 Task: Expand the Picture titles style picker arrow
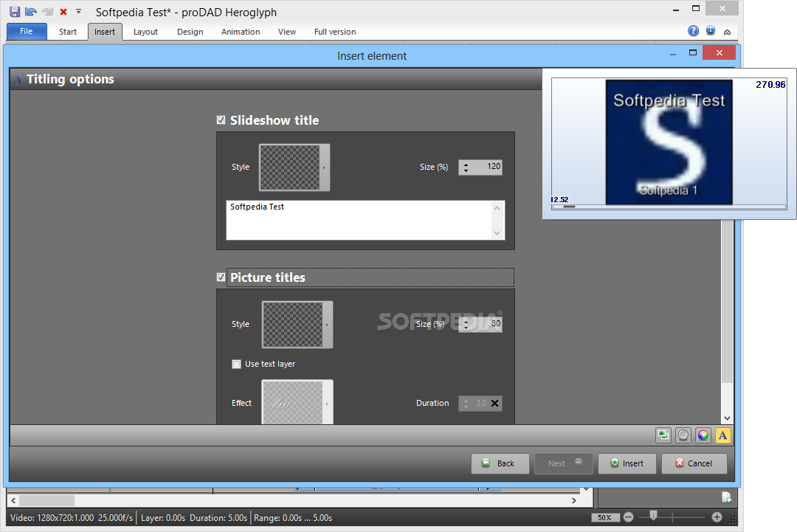click(328, 324)
